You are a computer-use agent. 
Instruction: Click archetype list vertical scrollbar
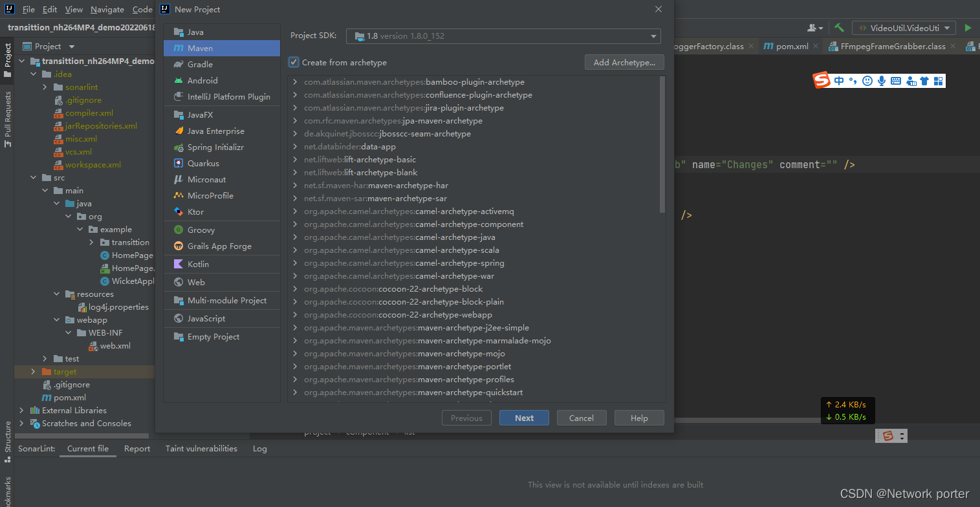point(662,145)
